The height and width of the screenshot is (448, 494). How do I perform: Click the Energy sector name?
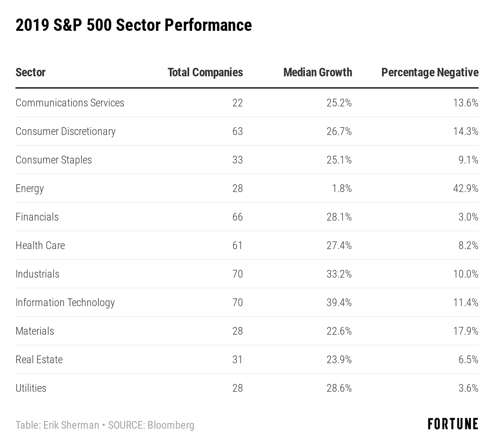click(x=30, y=189)
